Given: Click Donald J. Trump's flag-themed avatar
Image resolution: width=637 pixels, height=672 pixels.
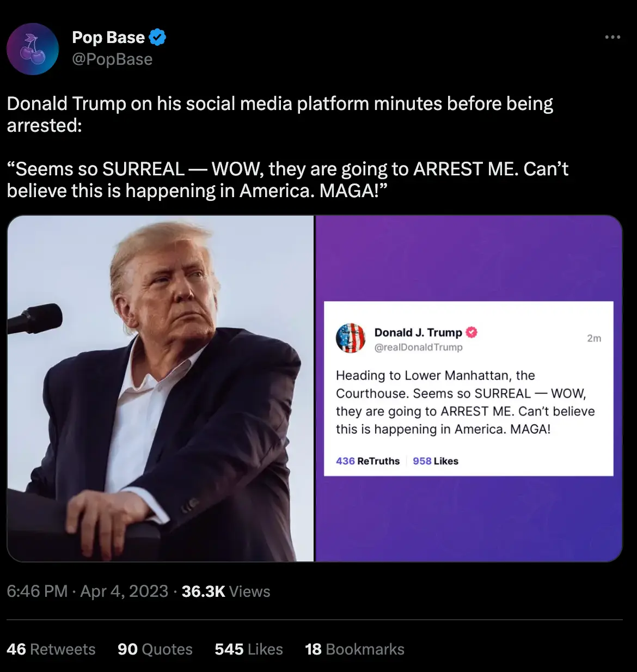Looking at the screenshot, I should click(x=351, y=338).
